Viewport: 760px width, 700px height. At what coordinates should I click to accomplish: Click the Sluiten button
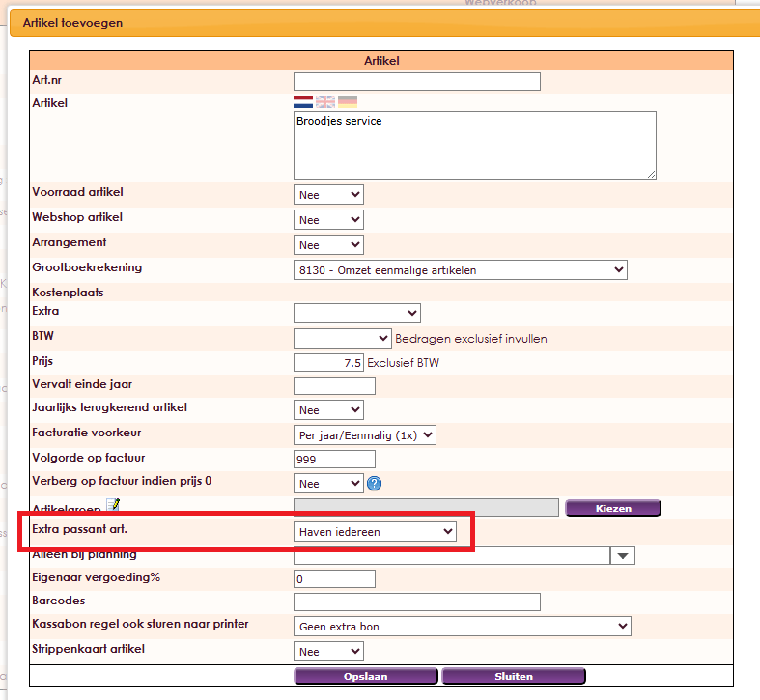[514, 676]
